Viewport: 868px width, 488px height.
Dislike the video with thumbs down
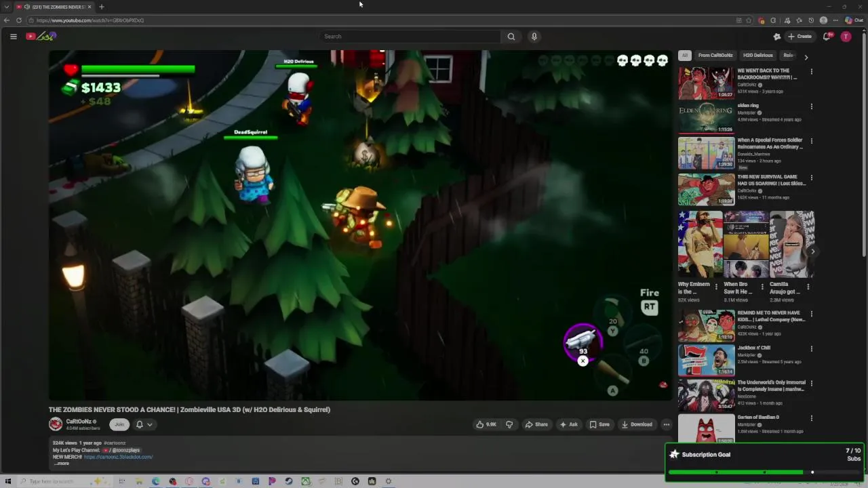(x=509, y=424)
